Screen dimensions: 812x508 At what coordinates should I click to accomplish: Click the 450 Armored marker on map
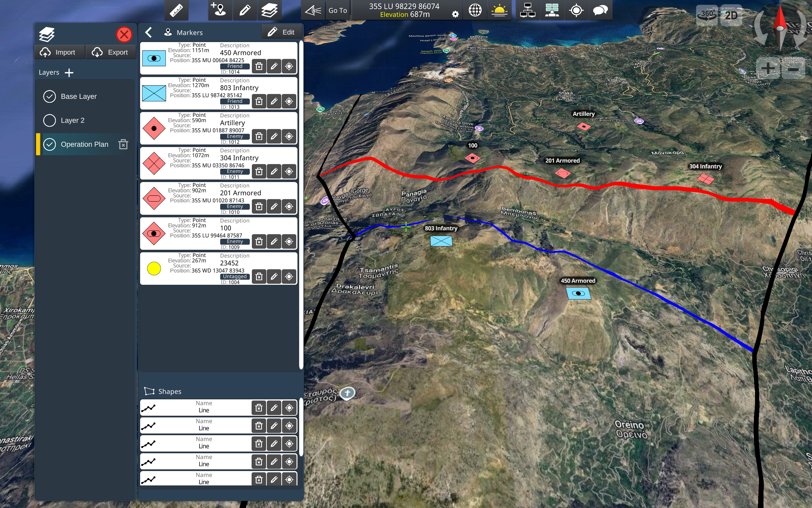pyautogui.click(x=578, y=293)
